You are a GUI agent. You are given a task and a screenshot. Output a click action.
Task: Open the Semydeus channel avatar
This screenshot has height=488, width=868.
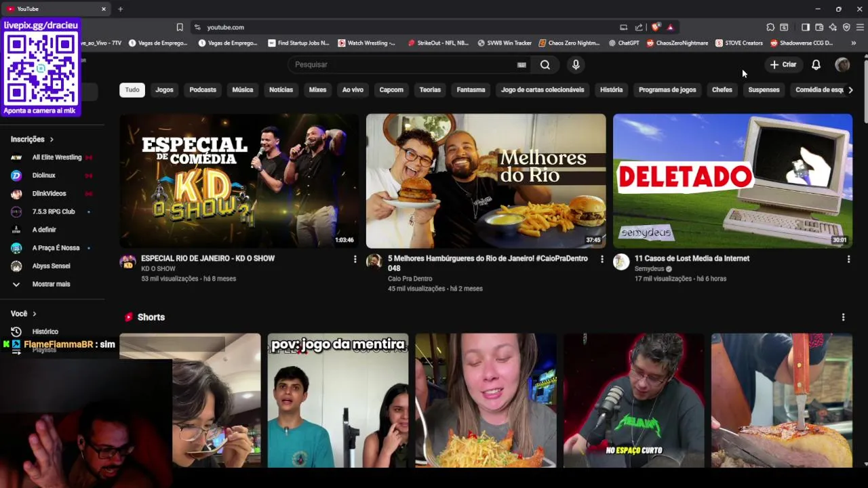(621, 262)
